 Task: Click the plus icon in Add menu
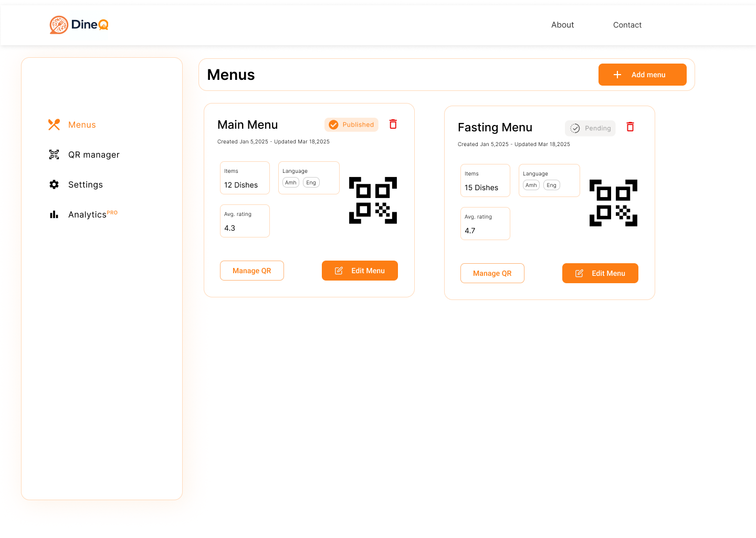click(617, 75)
